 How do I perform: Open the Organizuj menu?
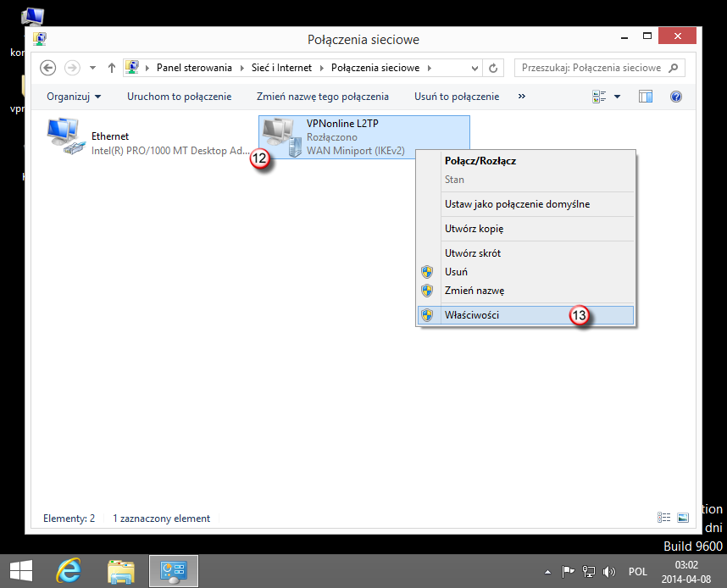(x=74, y=97)
